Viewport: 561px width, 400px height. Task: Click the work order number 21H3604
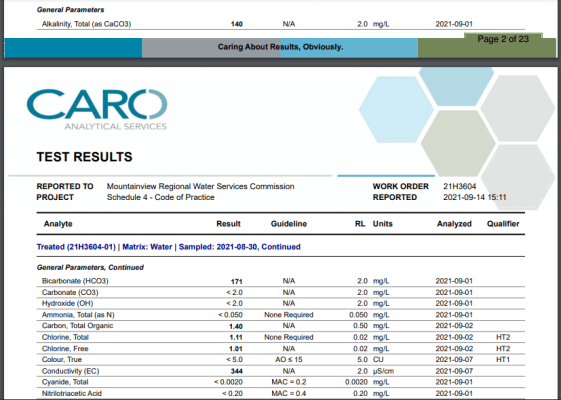click(459, 186)
